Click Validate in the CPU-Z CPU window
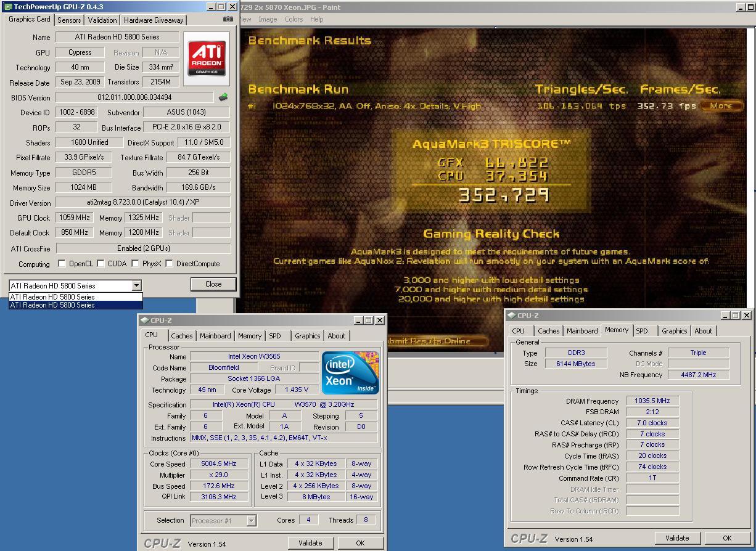This screenshot has width=756, height=551. [x=310, y=543]
